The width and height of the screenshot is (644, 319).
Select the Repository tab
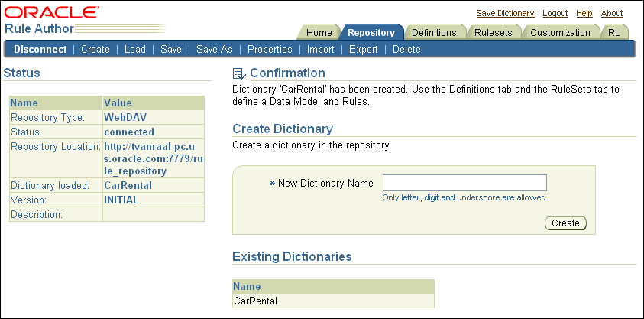[371, 32]
